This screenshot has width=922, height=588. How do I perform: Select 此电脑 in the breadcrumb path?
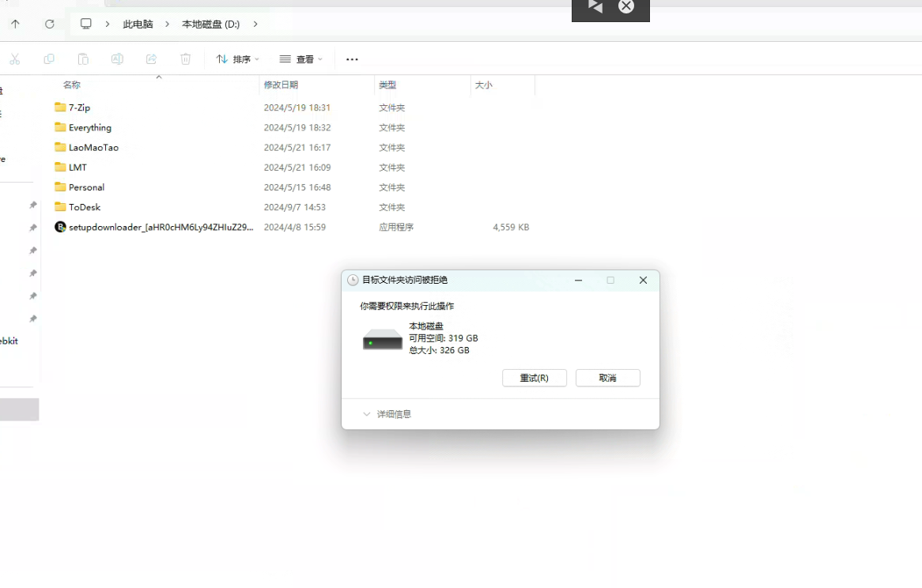click(x=138, y=24)
